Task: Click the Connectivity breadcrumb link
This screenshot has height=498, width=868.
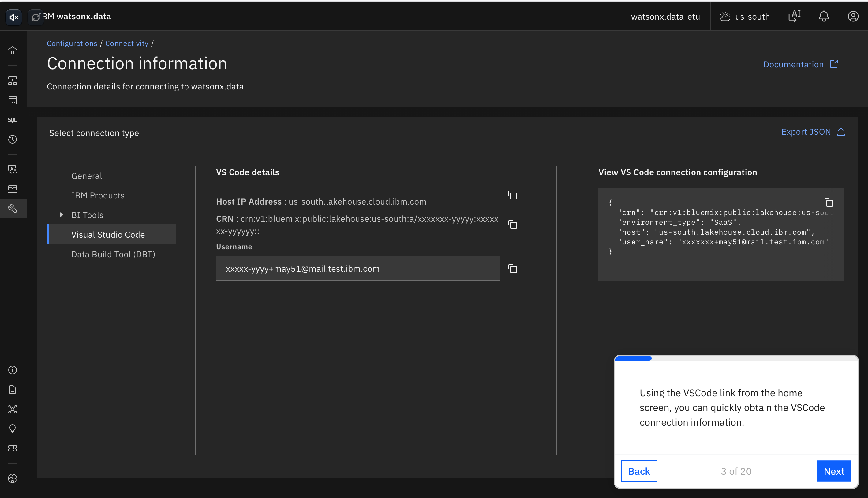Action: pyautogui.click(x=127, y=43)
